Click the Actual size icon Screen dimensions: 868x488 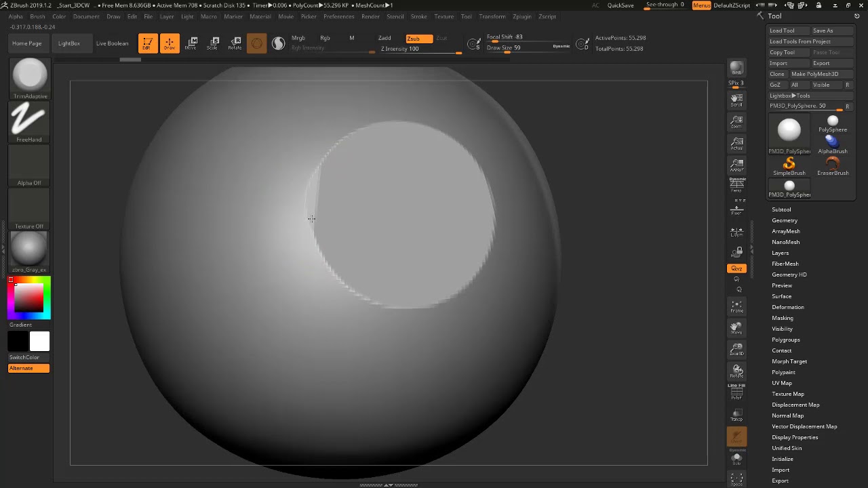pyautogui.click(x=736, y=144)
